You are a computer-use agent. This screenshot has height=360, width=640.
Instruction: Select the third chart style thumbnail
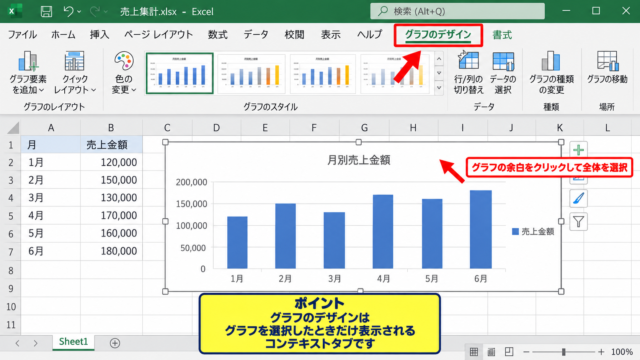pos(322,73)
